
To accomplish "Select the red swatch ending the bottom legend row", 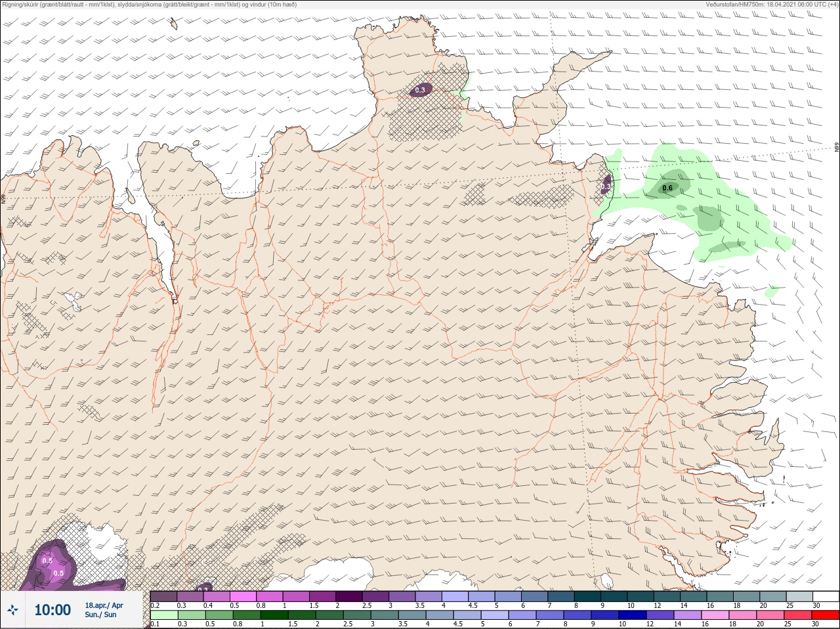I will pyautogui.click(x=826, y=615).
